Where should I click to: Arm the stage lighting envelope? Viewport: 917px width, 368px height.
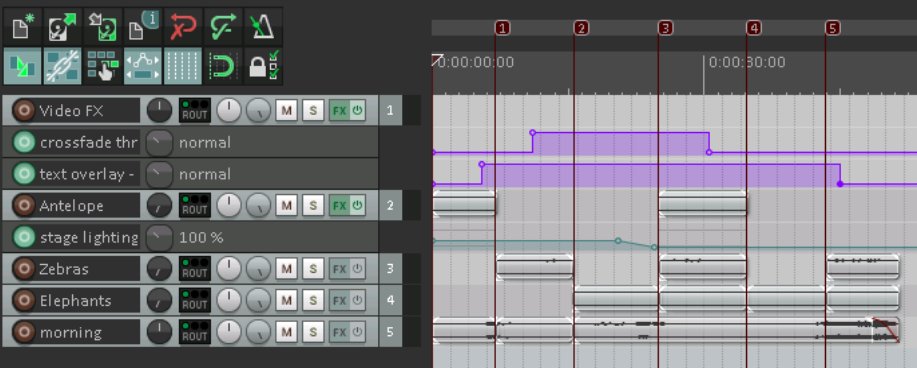point(24,238)
